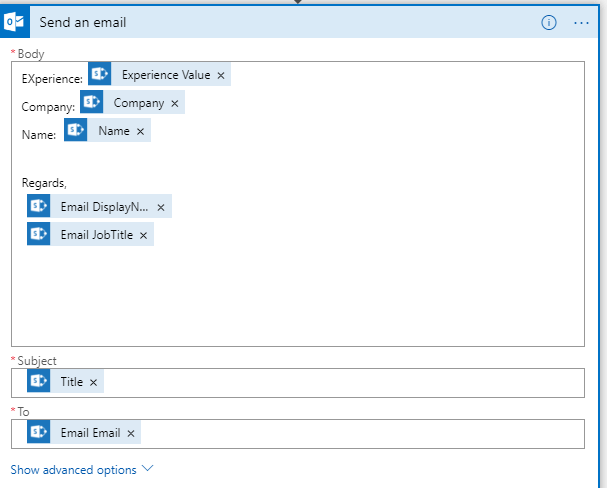Remove the Email Email token from To
The width and height of the screenshot is (607, 488).
click(131, 433)
